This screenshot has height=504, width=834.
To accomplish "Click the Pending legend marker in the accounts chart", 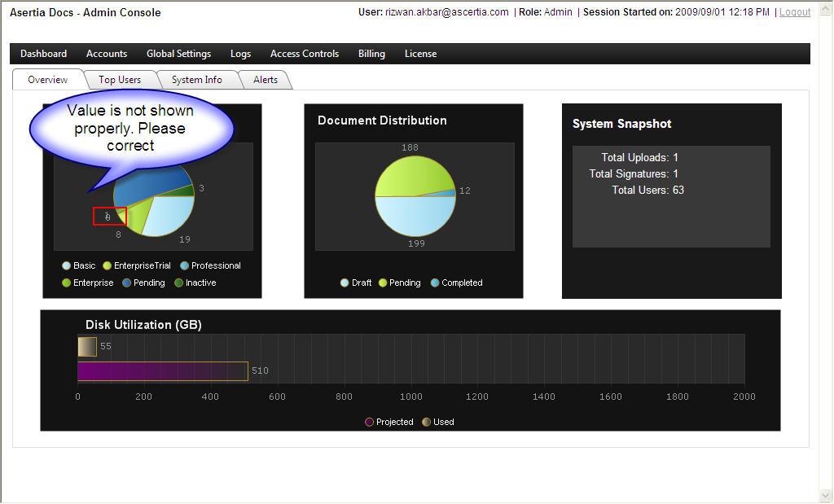I will click(126, 283).
